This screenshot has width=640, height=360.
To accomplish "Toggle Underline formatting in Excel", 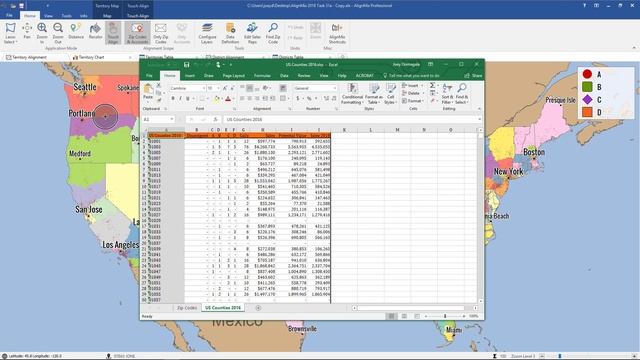I will 188,98.
